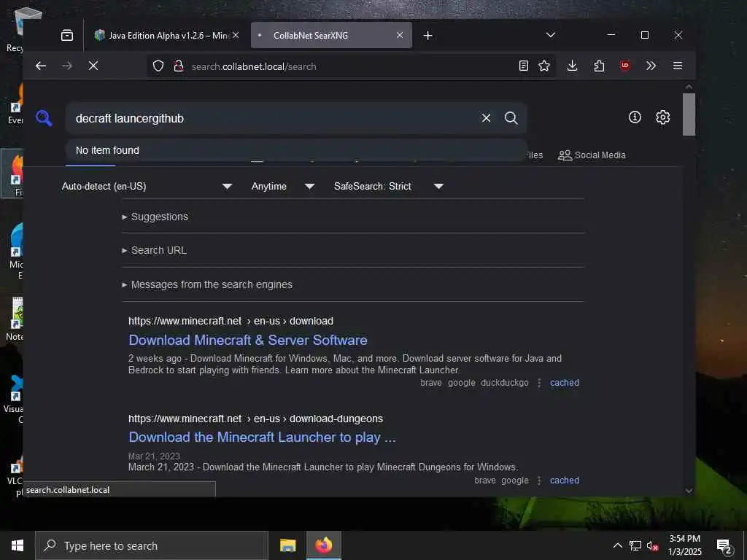List all open tabs dropdown

click(551, 35)
